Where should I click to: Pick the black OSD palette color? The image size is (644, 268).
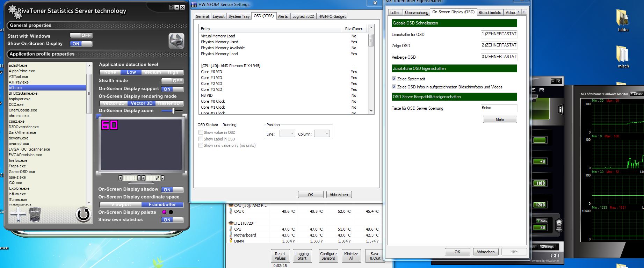(171, 212)
